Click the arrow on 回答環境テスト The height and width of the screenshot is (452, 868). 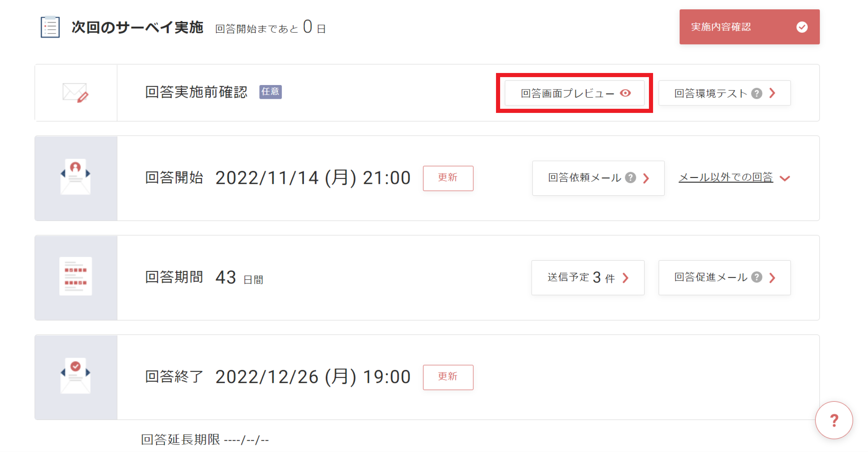pos(773,93)
